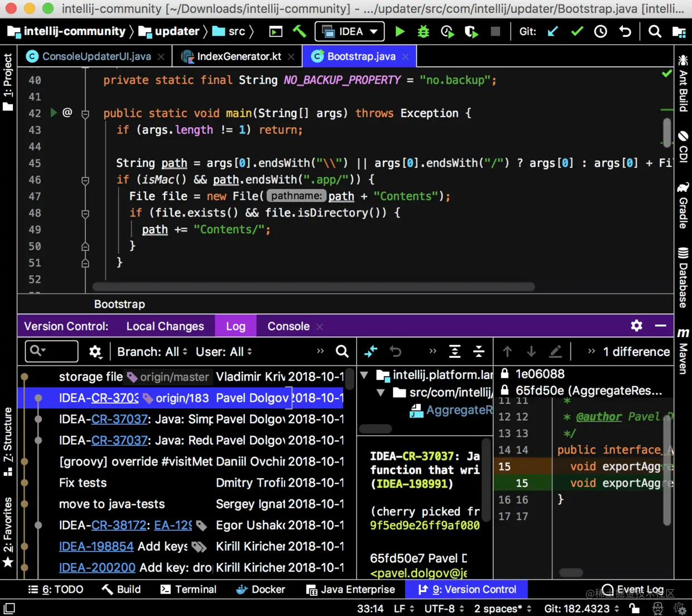Screen dimensions: 692x616
Task: Open the User: All filter dropdown
Action: 224,352
